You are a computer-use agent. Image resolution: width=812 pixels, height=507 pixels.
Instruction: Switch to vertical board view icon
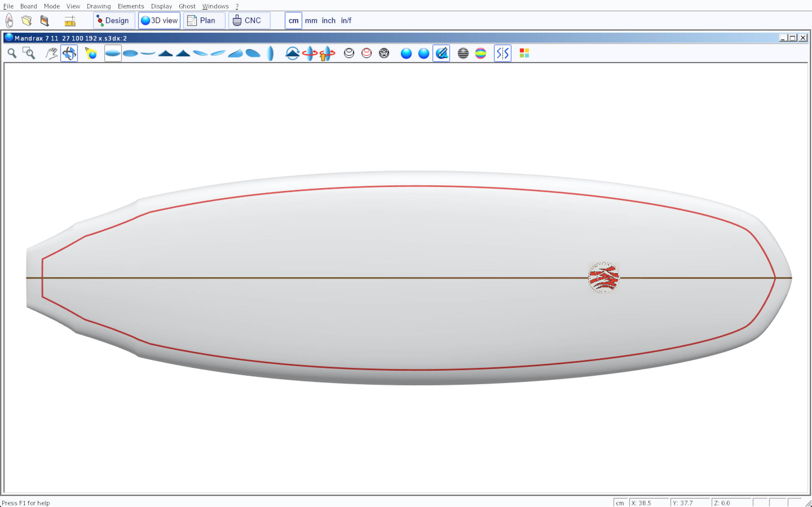coord(270,53)
